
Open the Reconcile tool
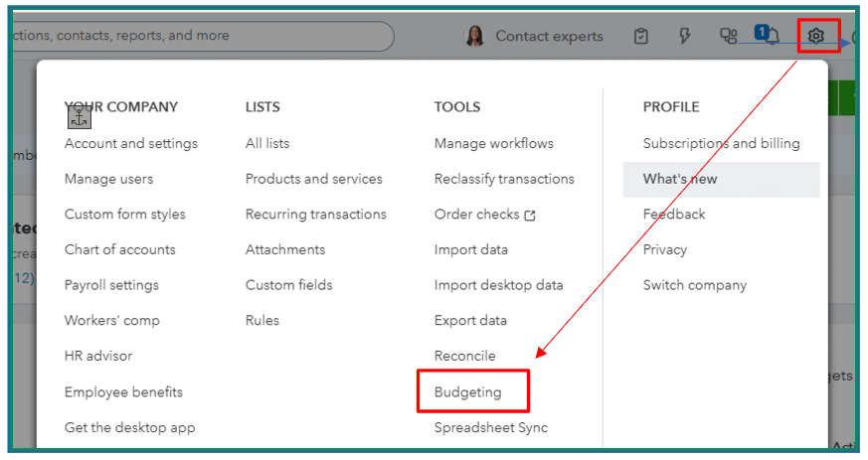coord(464,356)
